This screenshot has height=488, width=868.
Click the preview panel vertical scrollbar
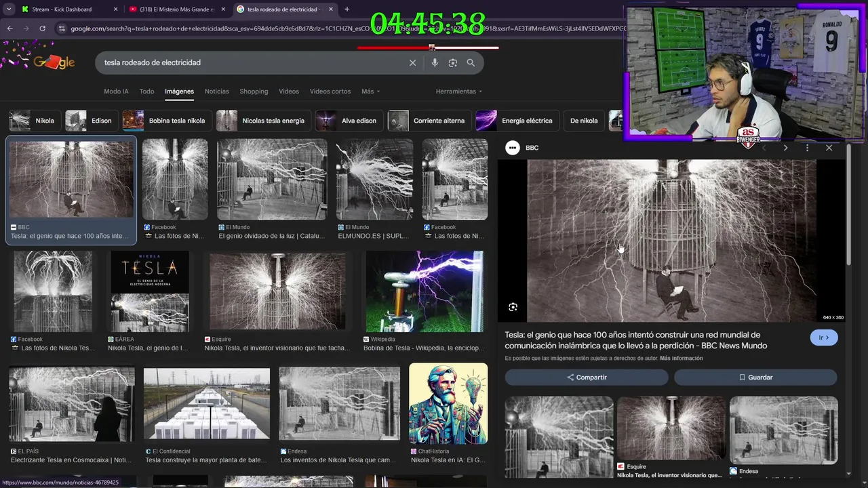[848, 203]
